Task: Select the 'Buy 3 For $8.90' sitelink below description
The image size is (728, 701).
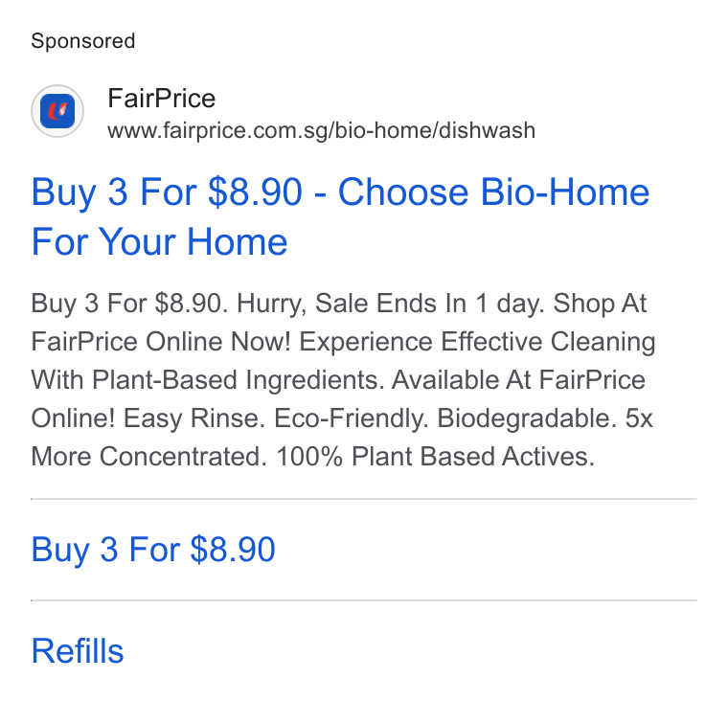Action: coord(153,550)
